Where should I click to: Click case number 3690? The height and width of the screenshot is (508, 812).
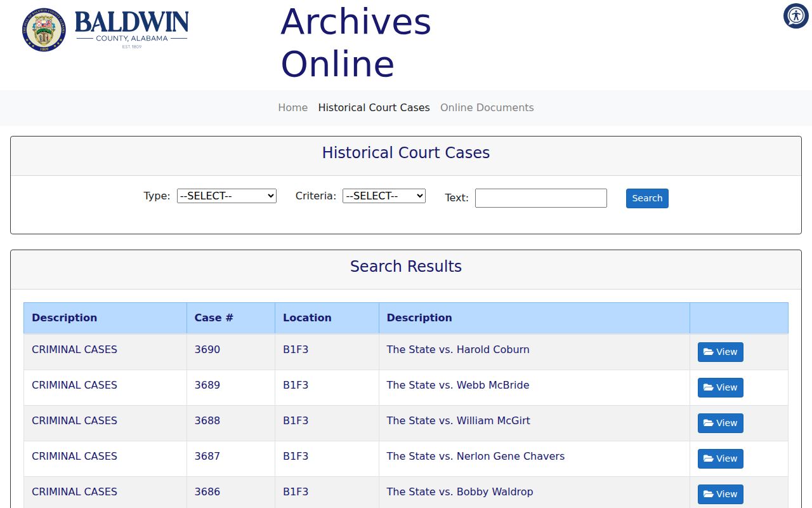[207, 350]
